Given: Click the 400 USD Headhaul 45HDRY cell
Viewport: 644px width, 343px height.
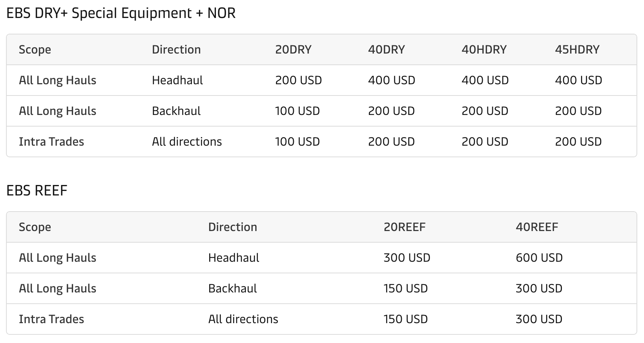Looking at the screenshot, I should [x=578, y=81].
